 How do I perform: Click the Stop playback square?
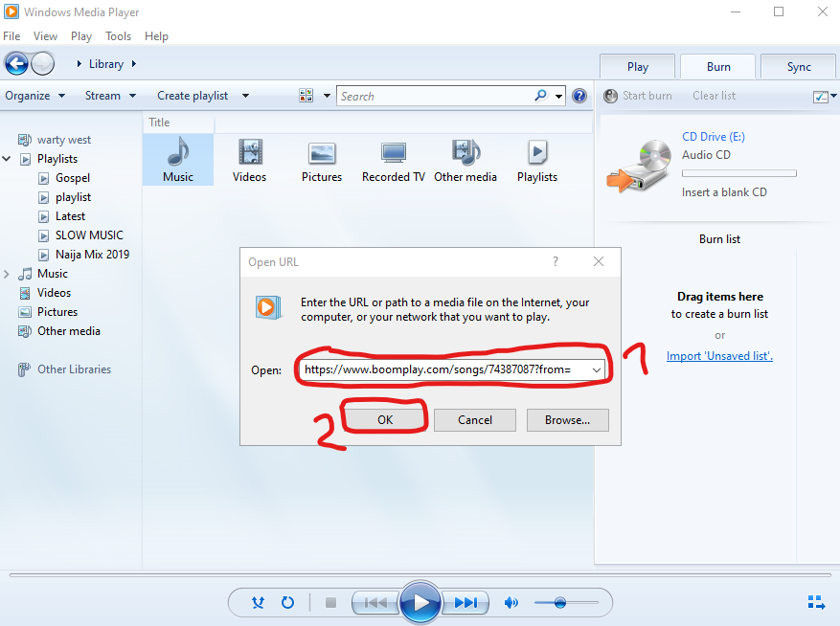330,603
